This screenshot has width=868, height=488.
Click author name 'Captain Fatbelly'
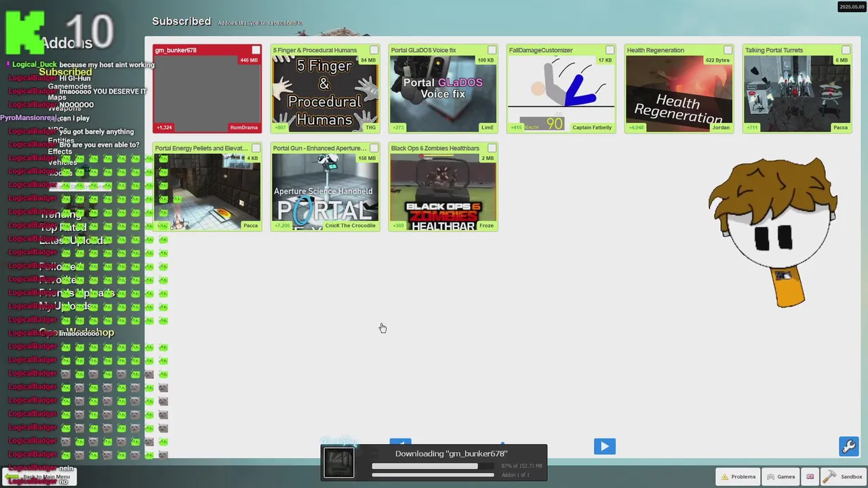[x=592, y=127]
